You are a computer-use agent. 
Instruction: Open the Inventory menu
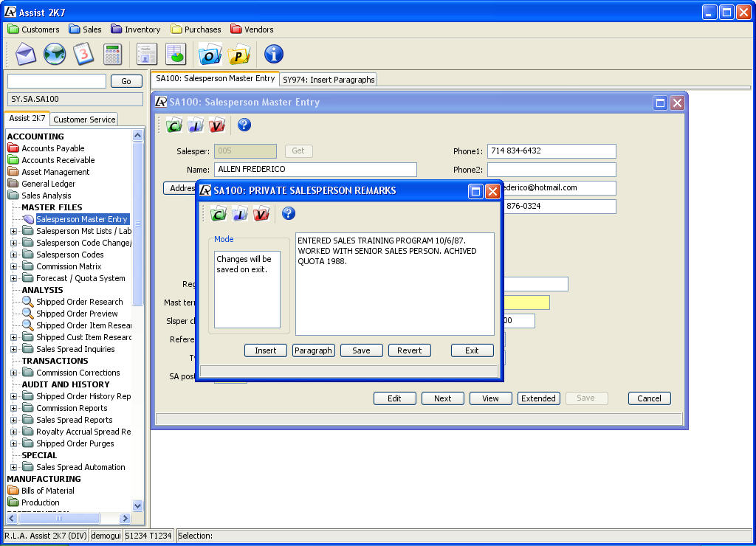coord(136,30)
